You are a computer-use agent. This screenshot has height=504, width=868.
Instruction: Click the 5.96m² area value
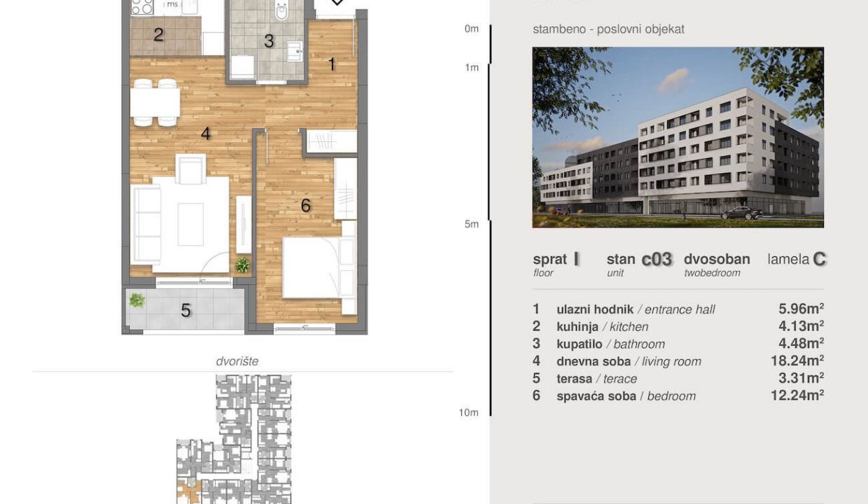click(801, 309)
